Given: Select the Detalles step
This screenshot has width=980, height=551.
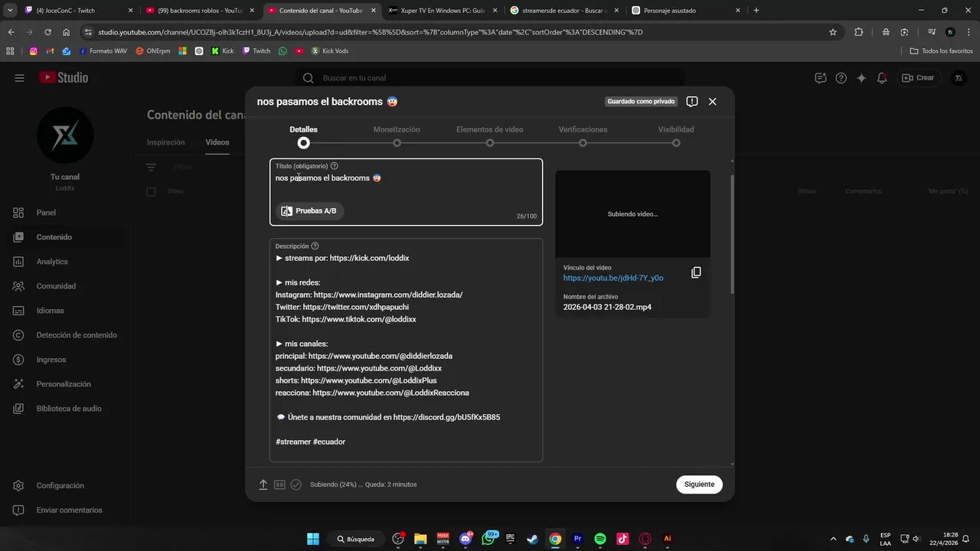Looking at the screenshot, I should coord(304,135).
